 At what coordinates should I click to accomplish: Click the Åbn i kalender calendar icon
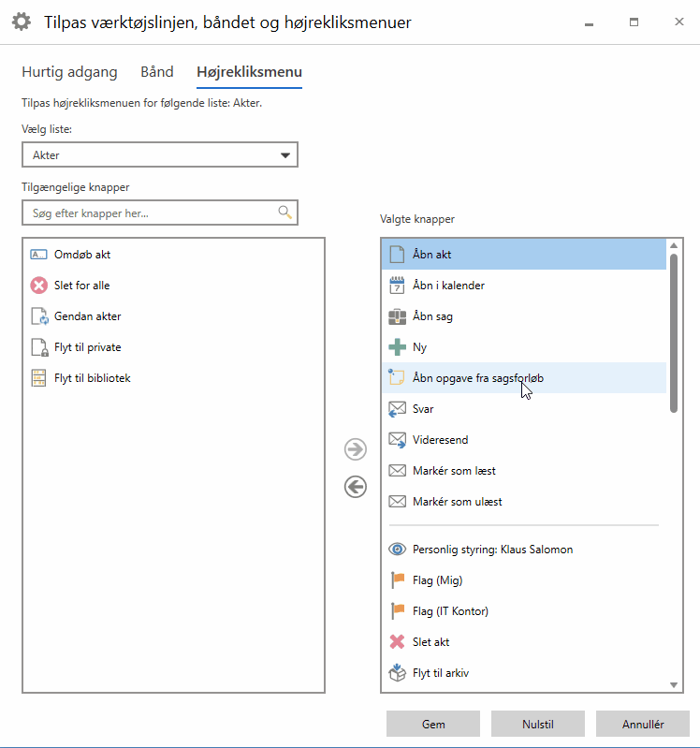pos(397,286)
